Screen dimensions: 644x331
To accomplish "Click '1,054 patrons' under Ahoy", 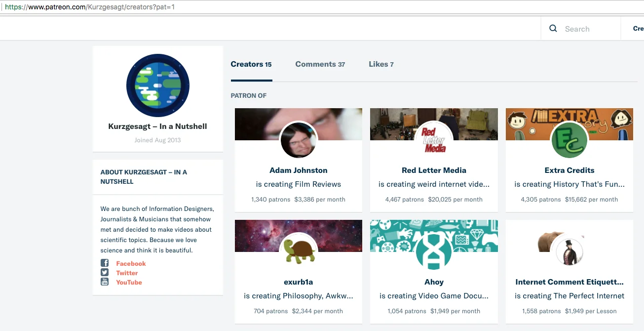I will click(407, 311).
